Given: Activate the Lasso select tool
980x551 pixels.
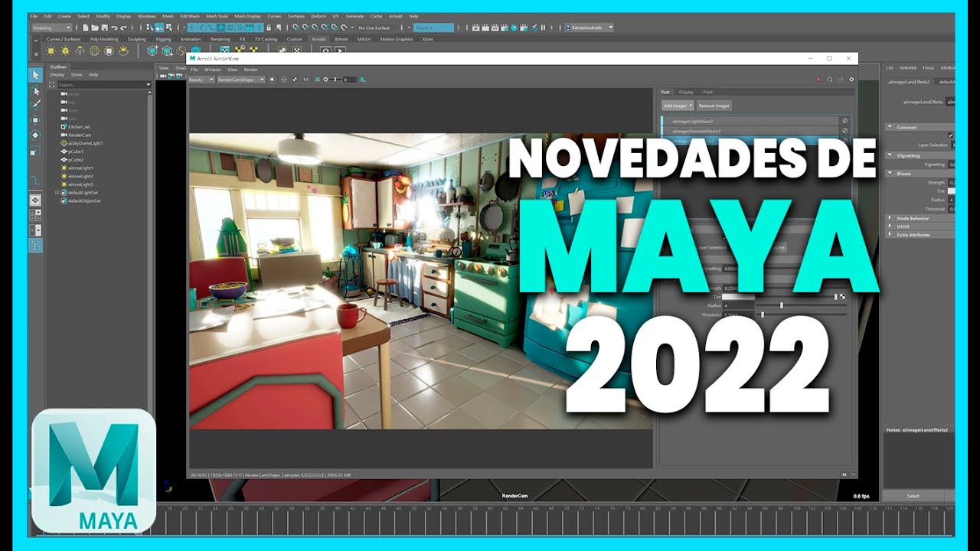Looking at the screenshot, I should coord(35,90).
